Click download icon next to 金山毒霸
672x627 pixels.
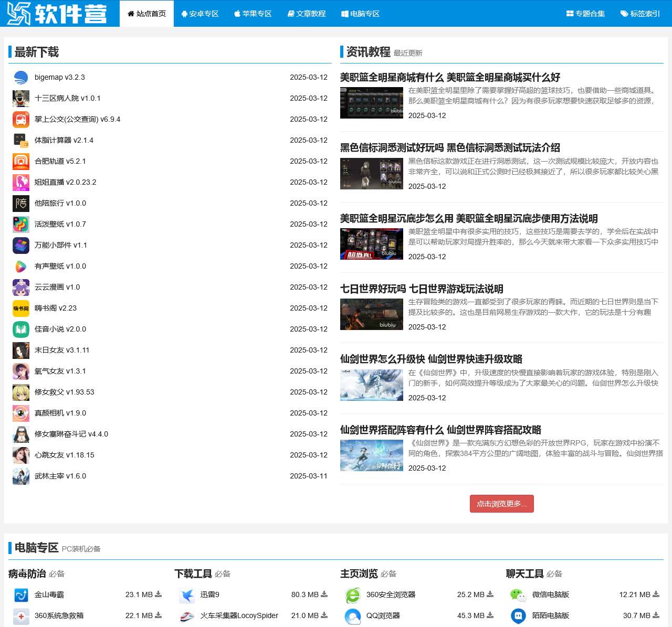click(159, 594)
